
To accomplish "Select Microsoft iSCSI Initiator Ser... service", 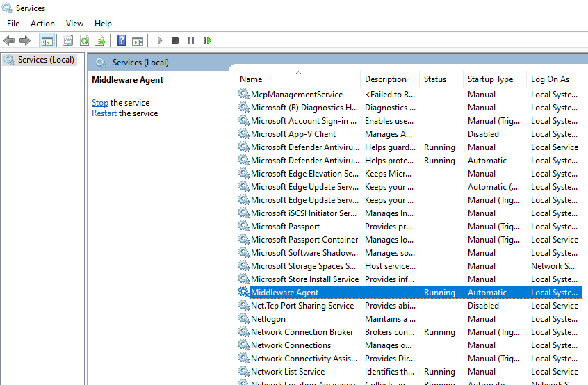I will [x=304, y=213].
